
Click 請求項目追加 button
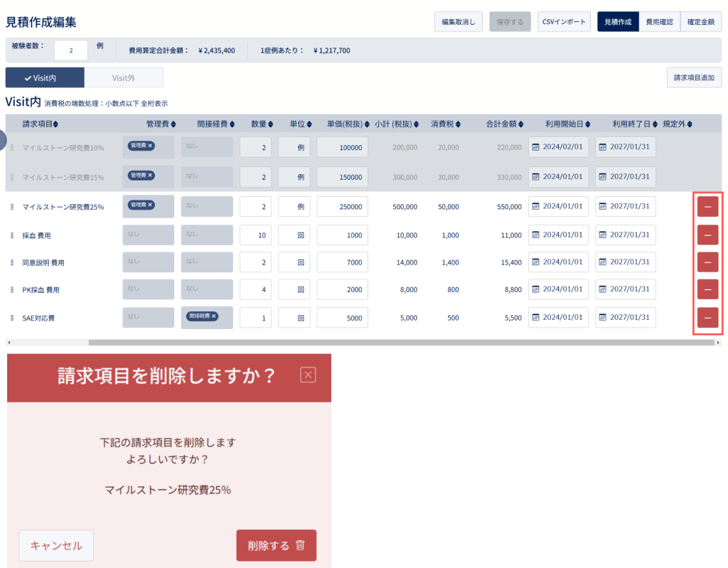tap(694, 77)
